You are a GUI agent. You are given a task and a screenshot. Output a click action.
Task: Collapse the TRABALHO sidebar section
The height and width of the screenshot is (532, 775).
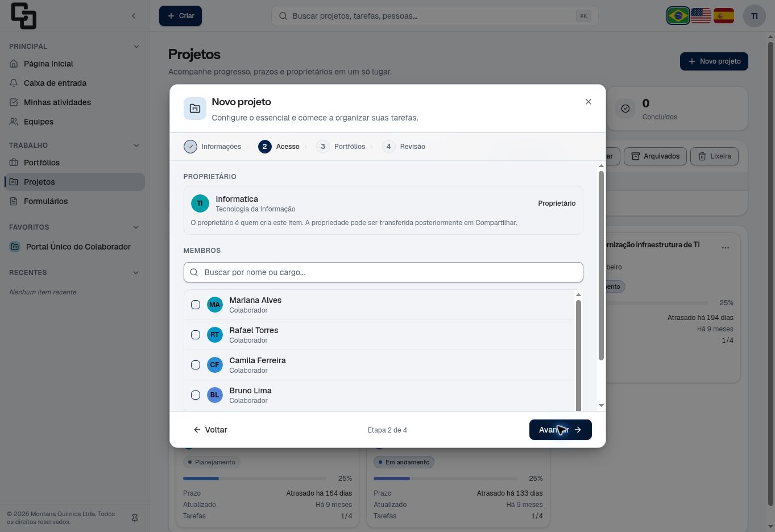tap(136, 146)
